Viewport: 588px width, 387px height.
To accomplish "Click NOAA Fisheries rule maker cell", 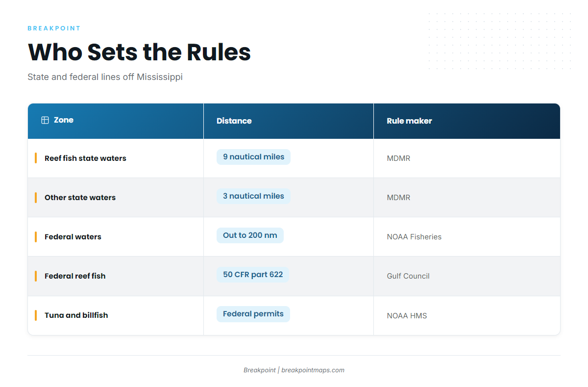I will tap(414, 237).
